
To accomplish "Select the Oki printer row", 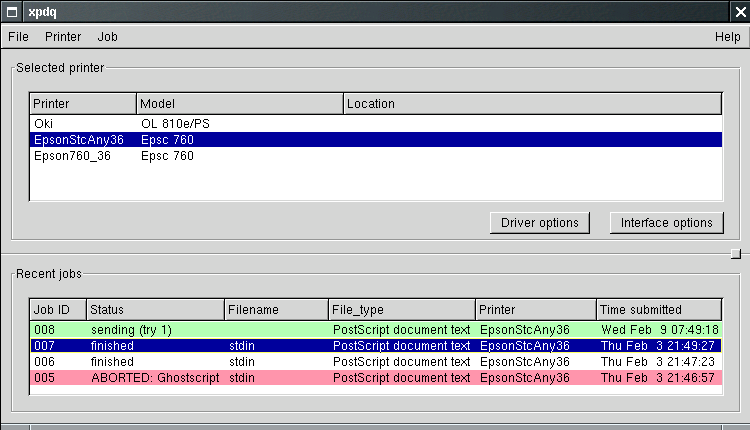I will coord(43,124).
